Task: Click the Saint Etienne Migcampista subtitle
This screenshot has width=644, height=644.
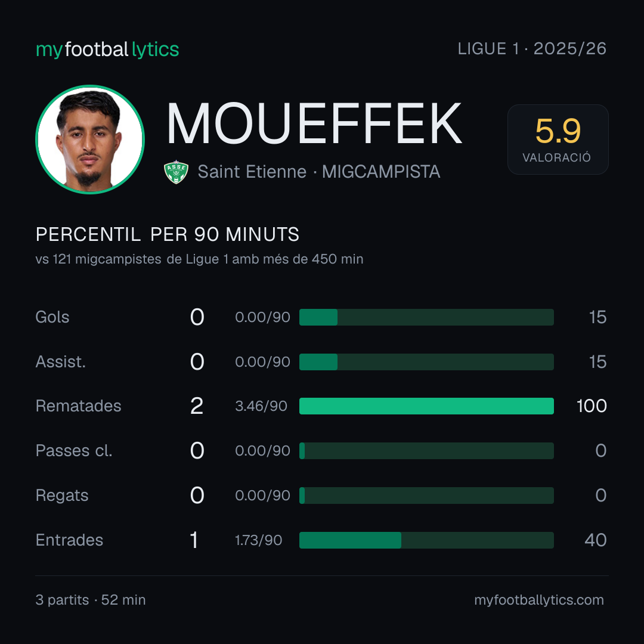Action: [318, 172]
